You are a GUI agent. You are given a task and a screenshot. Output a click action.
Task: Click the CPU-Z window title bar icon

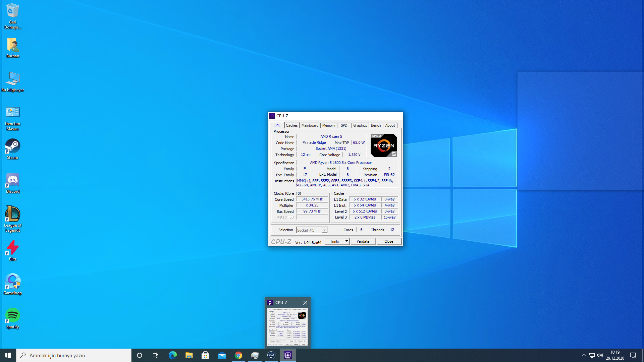(x=272, y=116)
